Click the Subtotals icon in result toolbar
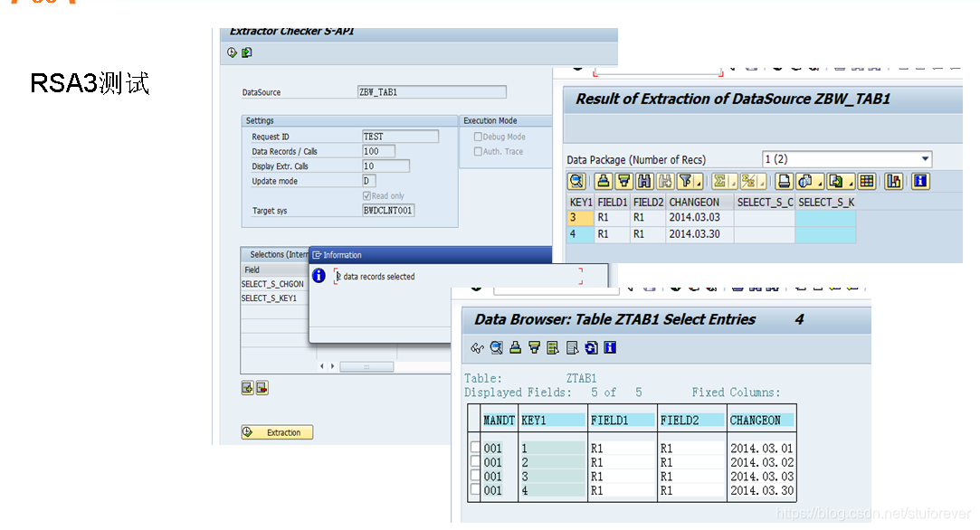 pos(748,181)
